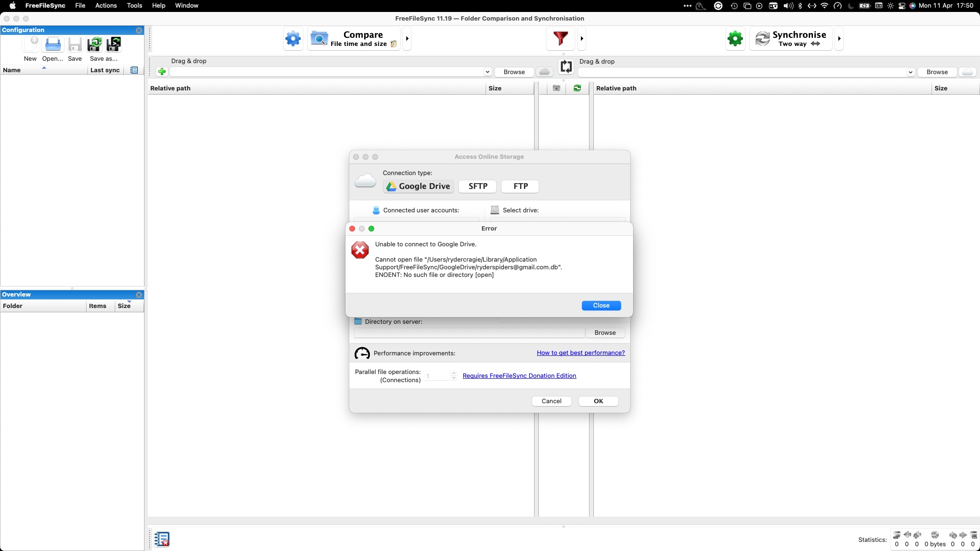Click the performance gauge icon
Image resolution: width=980 pixels, height=551 pixels.
tap(362, 353)
